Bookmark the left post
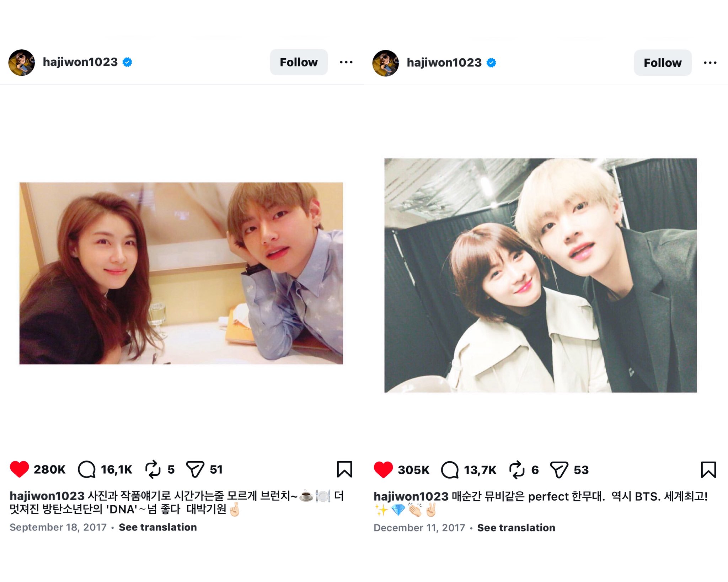Viewport: 728px width, 582px height. coord(344,469)
